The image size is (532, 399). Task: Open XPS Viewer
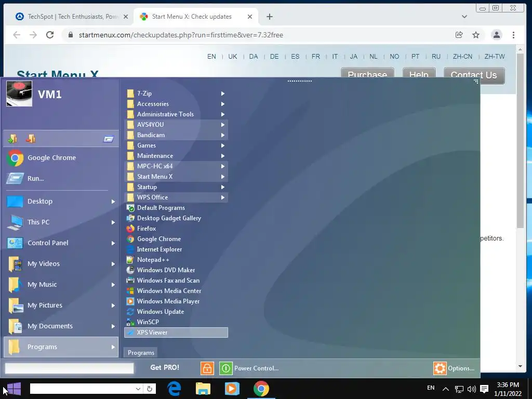click(176, 332)
